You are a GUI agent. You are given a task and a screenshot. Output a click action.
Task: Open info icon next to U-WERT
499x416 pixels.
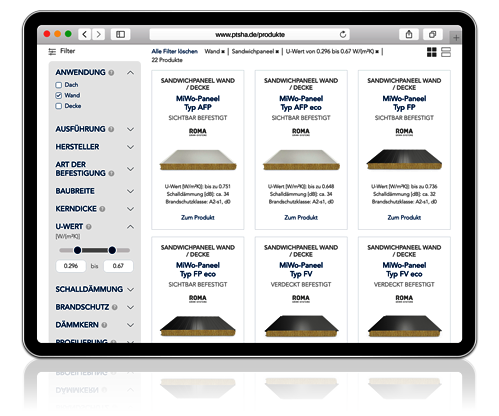click(x=89, y=227)
